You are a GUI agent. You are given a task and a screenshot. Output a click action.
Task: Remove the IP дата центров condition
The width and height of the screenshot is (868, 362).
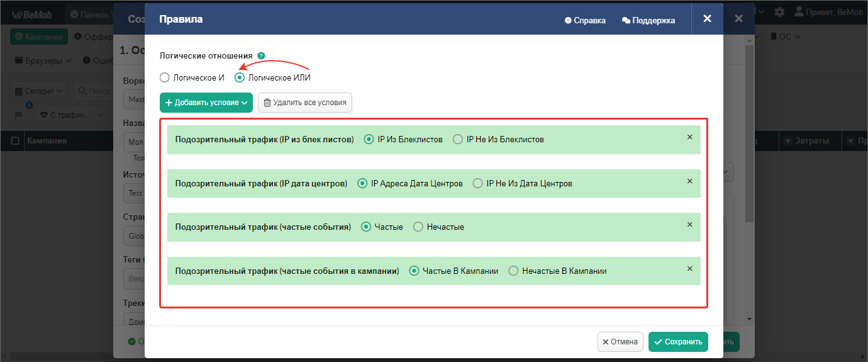pyautogui.click(x=689, y=181)
